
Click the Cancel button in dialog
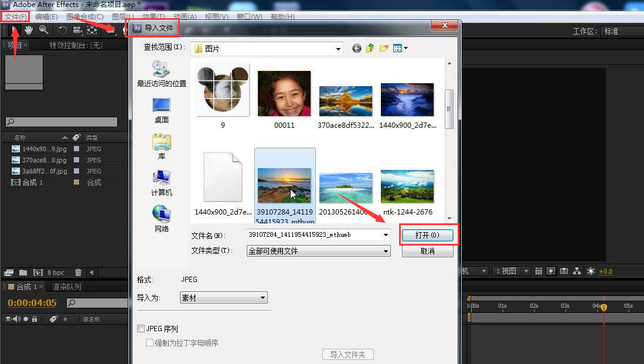click(428, 251)
